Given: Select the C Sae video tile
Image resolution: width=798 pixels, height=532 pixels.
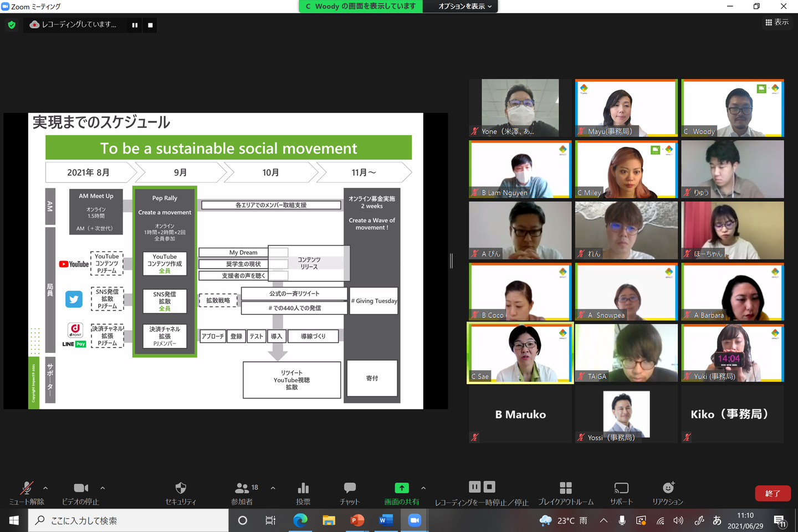Looking at the screenshot, I should (520, 353).
